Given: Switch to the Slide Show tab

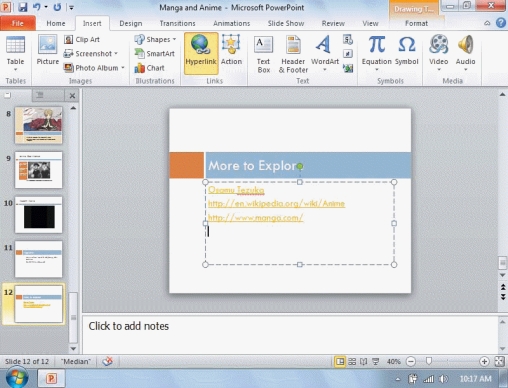Looking at the screenshot, I should (286, 23).
